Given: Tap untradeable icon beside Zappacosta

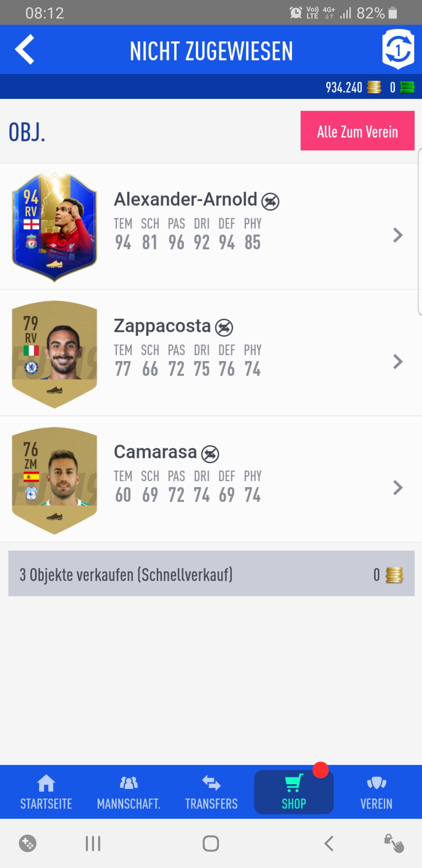Looking at the screenshot, I should (x=224, y=328).
